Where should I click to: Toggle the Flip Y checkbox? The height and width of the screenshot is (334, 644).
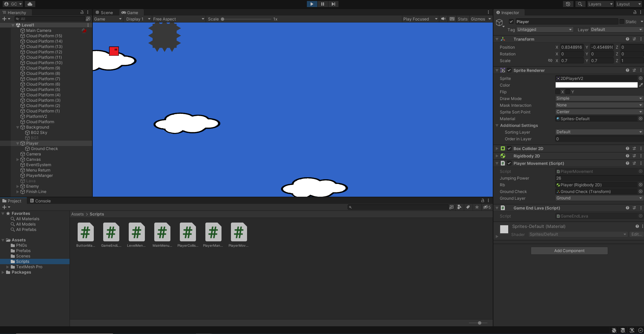[x=568, y=92]
